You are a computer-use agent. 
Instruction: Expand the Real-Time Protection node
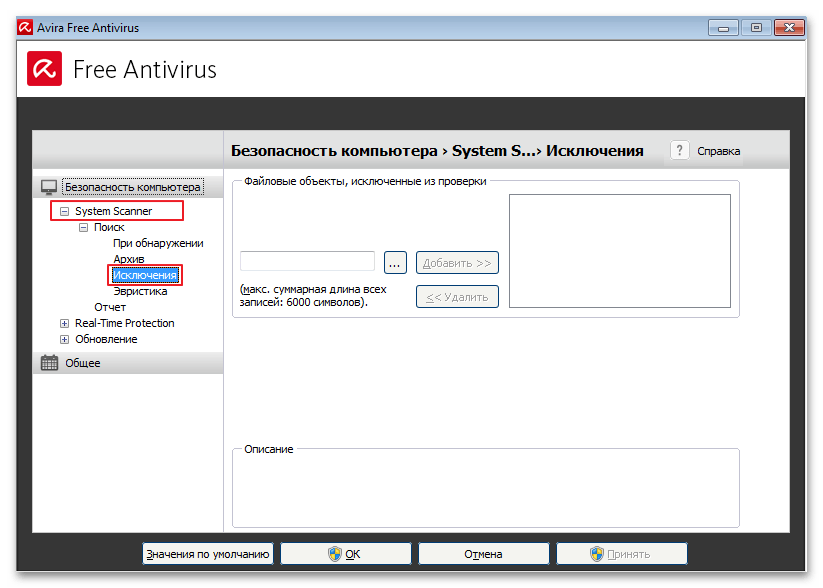click(65, 323)
